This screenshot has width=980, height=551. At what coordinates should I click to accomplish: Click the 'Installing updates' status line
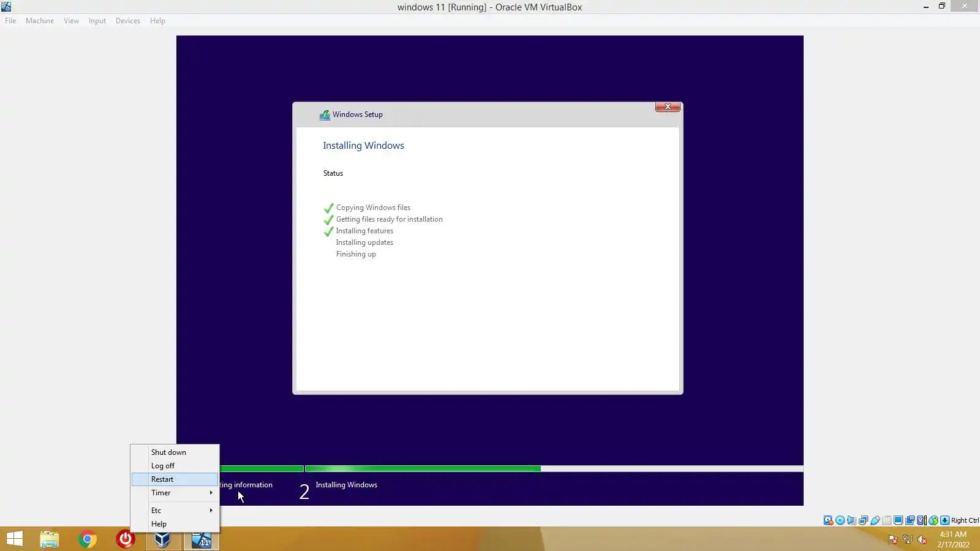point(364,242)
